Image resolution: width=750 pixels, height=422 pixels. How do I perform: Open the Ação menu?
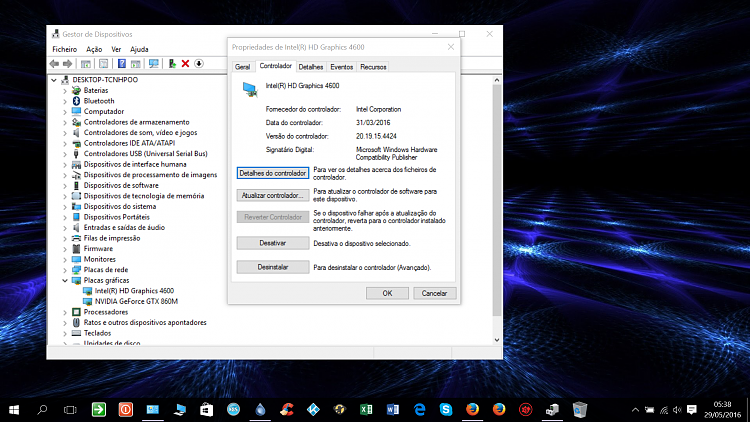pyautogui.click(x=94, y=49)
